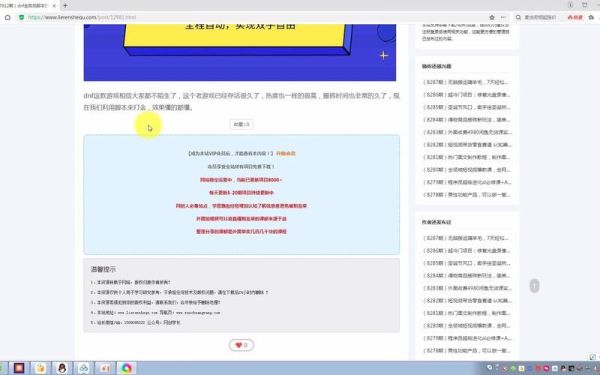Click the search magnifier icon
This screenshot has height=375, width=600.
[518, 17]
